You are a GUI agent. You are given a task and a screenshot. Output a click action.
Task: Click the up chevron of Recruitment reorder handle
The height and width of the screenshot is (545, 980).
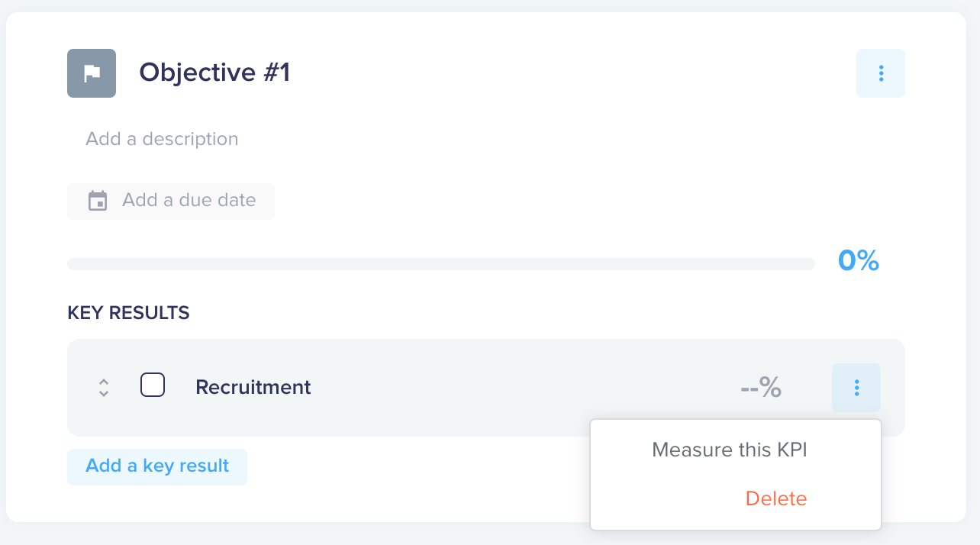pyautogui.click(x=104, y=382)
